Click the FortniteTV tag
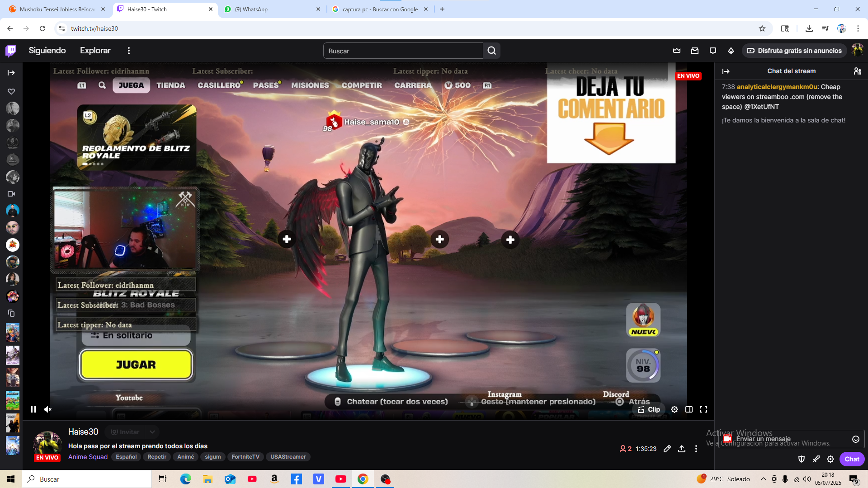Viewport: 868px width, 488px height. [x=245, y=457]
